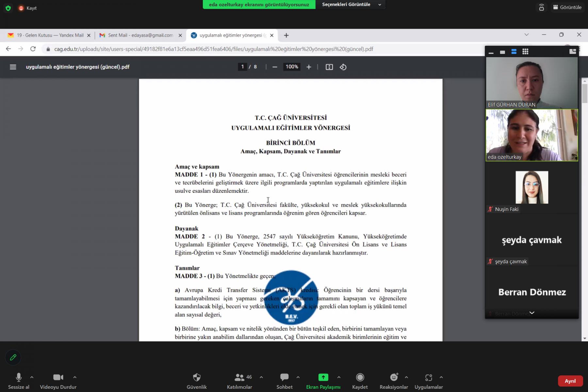Open video options arrow beside Videoyu Durdur
This screenshot has width=588, height=392.
(75, 377)
